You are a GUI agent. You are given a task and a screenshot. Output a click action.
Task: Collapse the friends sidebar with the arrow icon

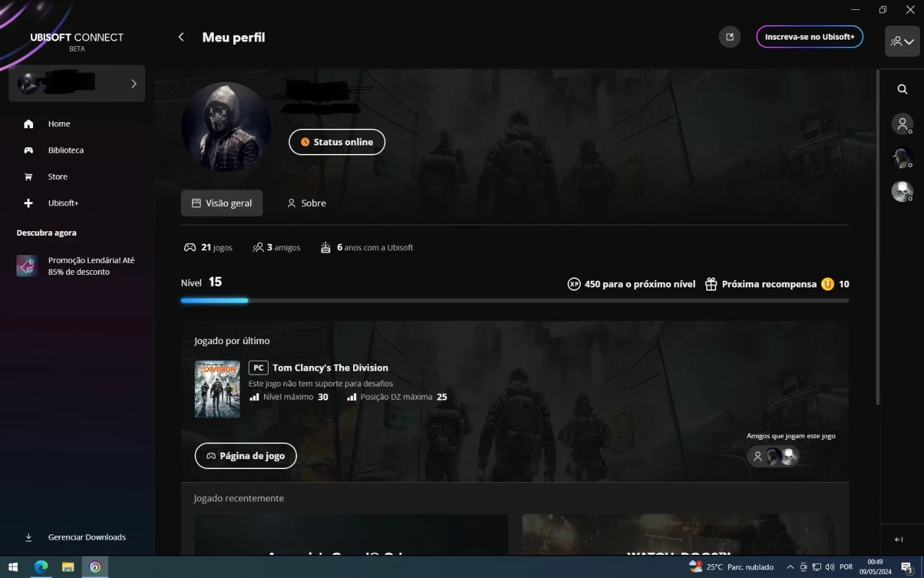pos(898,539)
